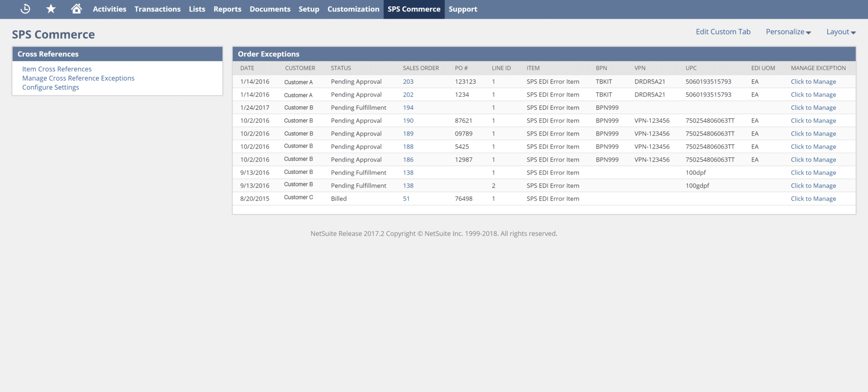Screen dimensions: 868x392
Task: Click the CUSTOMER column header
Action: pyautogui.click(x=300, y=68)
